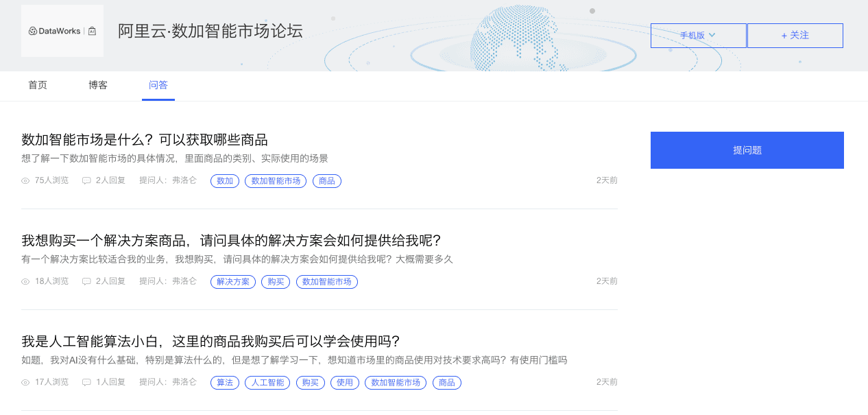
Task: Click eye icon beside 17人浏览
Action: click(25, 383)
